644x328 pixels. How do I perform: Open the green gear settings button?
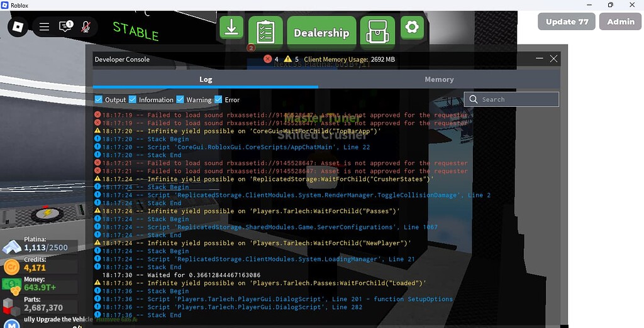pos(412,28)
